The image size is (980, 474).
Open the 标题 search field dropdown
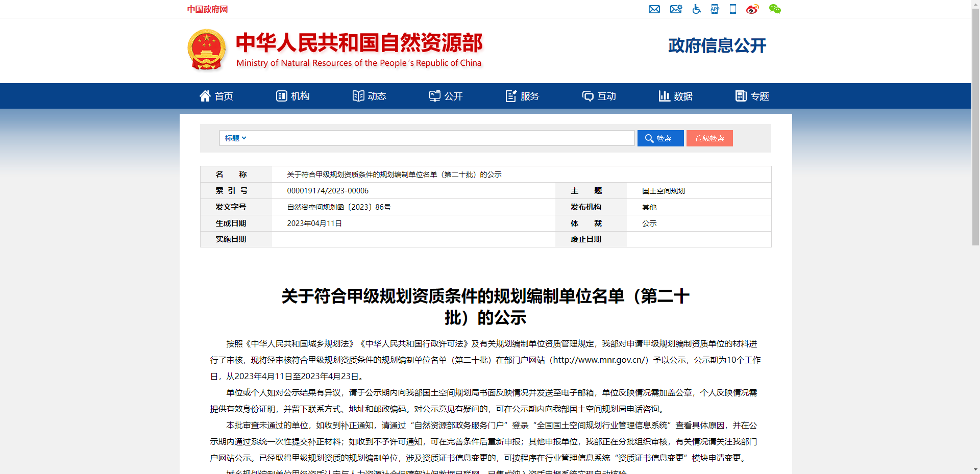235,138
